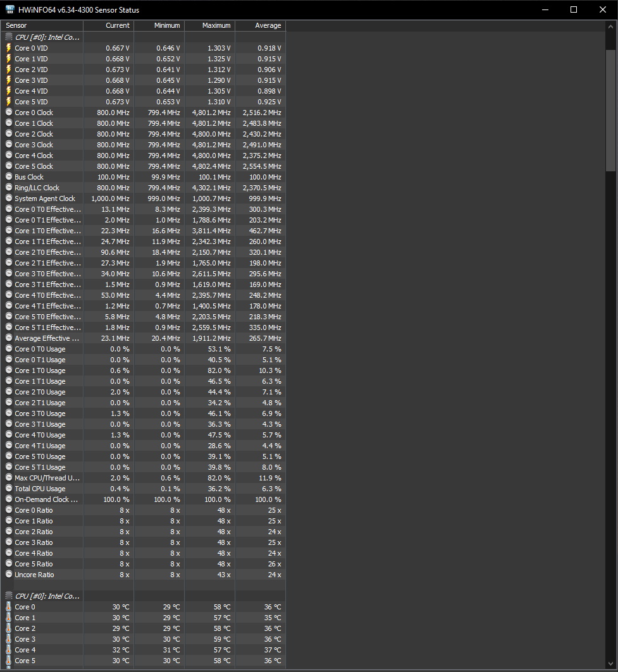Click the 4,302.1 MHz Ring/LLC maximum value
The height and width of the screenshot is (672, 618).
pyautogui.click(x=211, y=188)
